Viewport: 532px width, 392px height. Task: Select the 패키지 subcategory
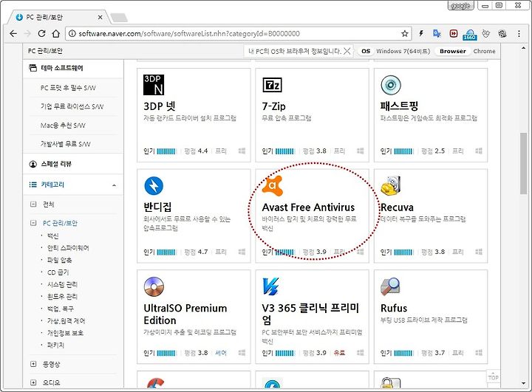coord(55,345)
